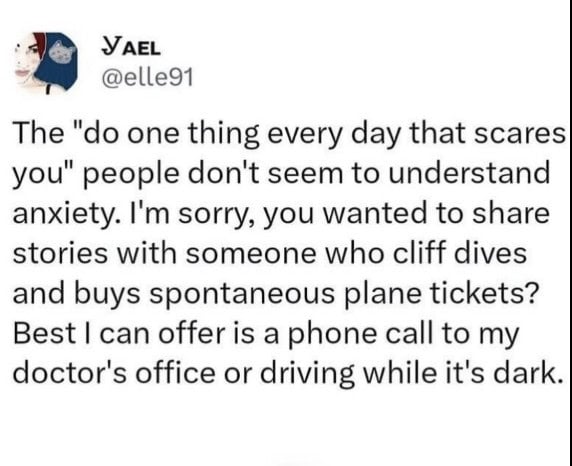Screen dimensions: 572x466
Task: Click the word "someone" in the tweet
Action: pos(251,254)
